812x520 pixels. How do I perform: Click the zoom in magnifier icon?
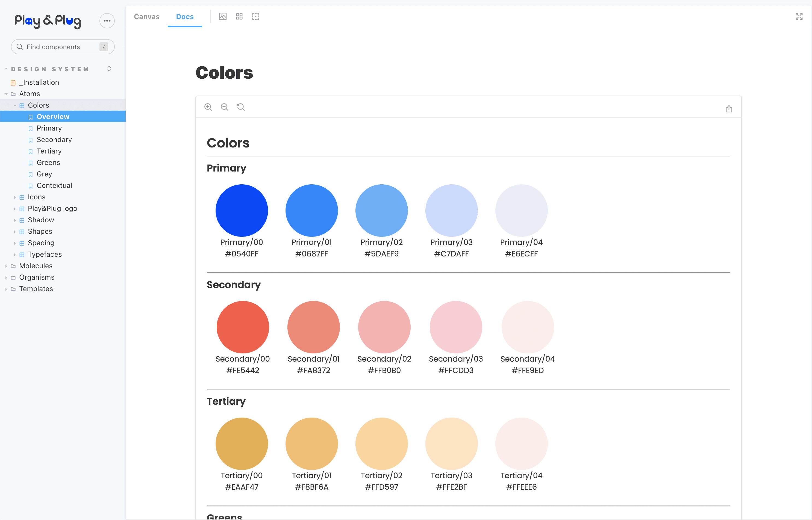click(208, 107)
